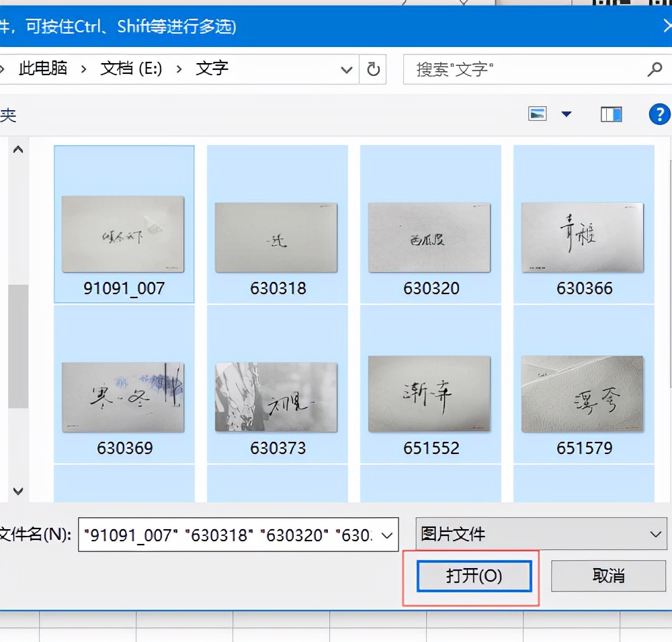The image size is (672, 642).
Task: Select the 91091_007 image thumbnail
Action: (123, 235)
